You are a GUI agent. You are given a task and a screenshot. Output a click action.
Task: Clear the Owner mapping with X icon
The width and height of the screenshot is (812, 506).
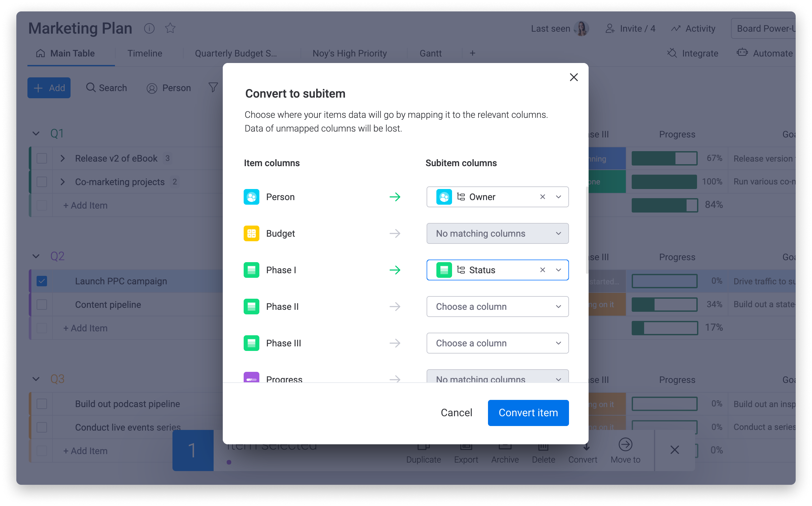[543, 197]
